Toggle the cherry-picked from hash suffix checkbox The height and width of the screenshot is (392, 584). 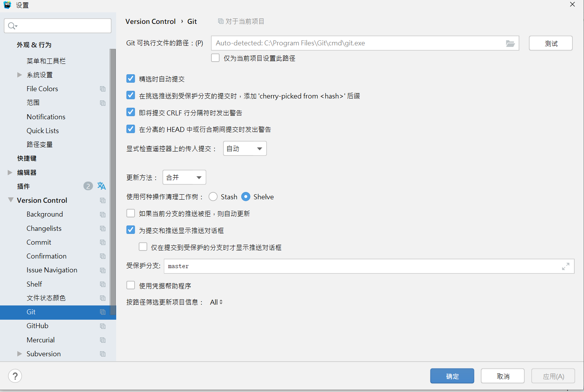click(x=131, y=95)
